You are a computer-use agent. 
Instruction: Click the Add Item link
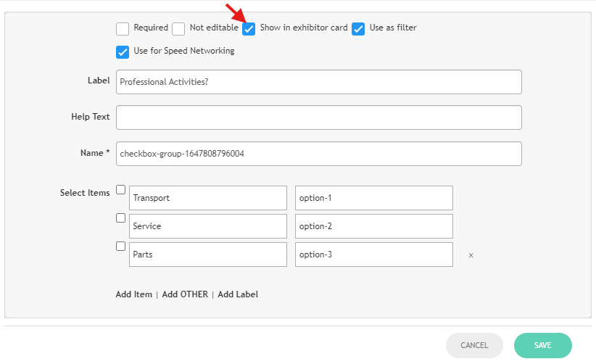pos(134,294)
